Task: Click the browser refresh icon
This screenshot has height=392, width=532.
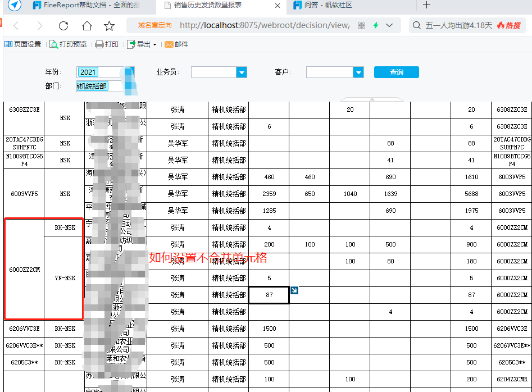Action: (63, 26)
